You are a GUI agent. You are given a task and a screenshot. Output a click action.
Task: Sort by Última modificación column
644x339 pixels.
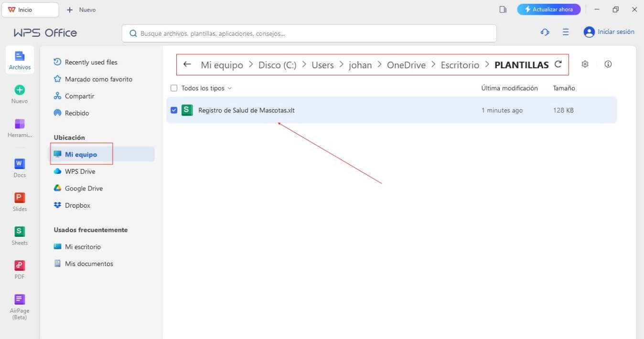pos(509,88)
